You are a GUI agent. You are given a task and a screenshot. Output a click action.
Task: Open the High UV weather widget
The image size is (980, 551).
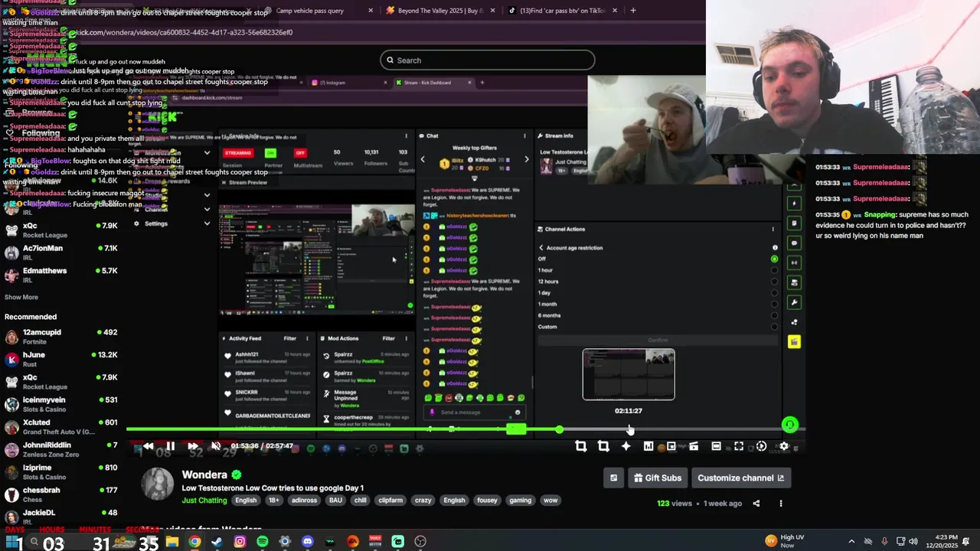tap(784, 541)
